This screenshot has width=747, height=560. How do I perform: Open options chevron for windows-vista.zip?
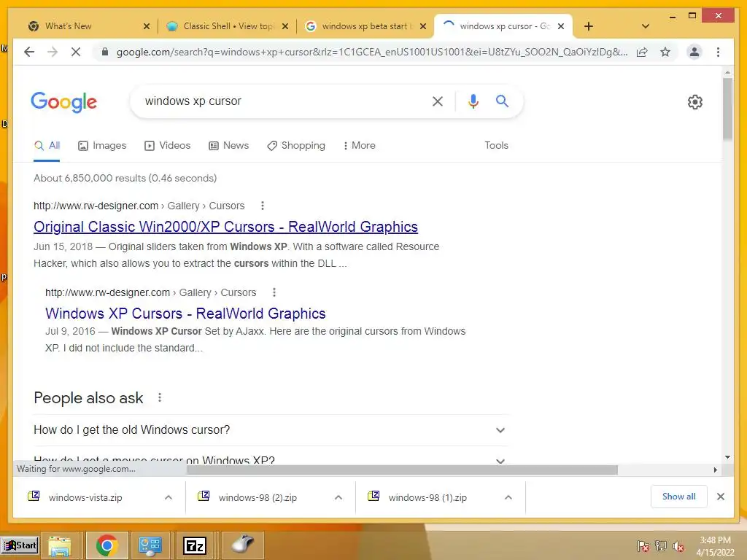click(169, 497)
